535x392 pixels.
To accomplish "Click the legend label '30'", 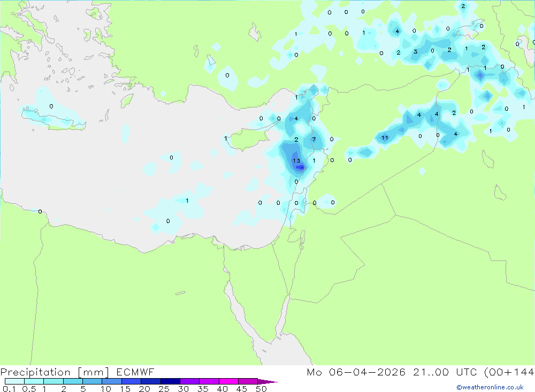I will [183, 389].
